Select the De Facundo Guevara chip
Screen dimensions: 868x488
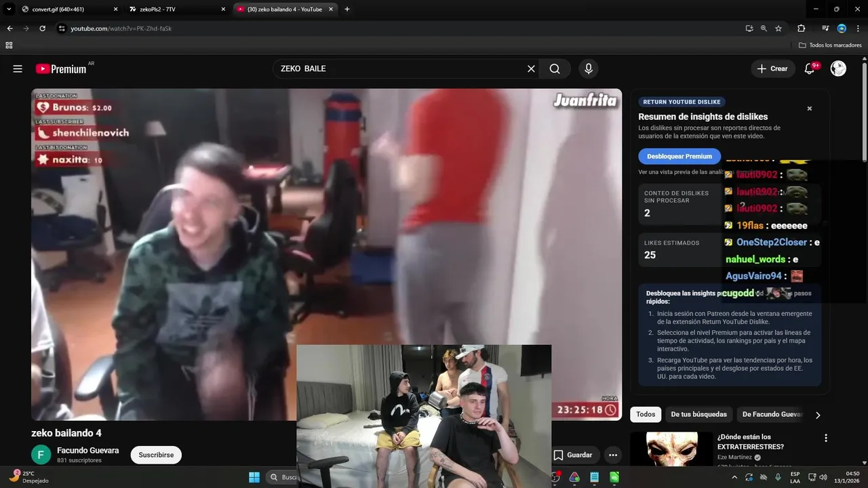click(x=772, y=414)
